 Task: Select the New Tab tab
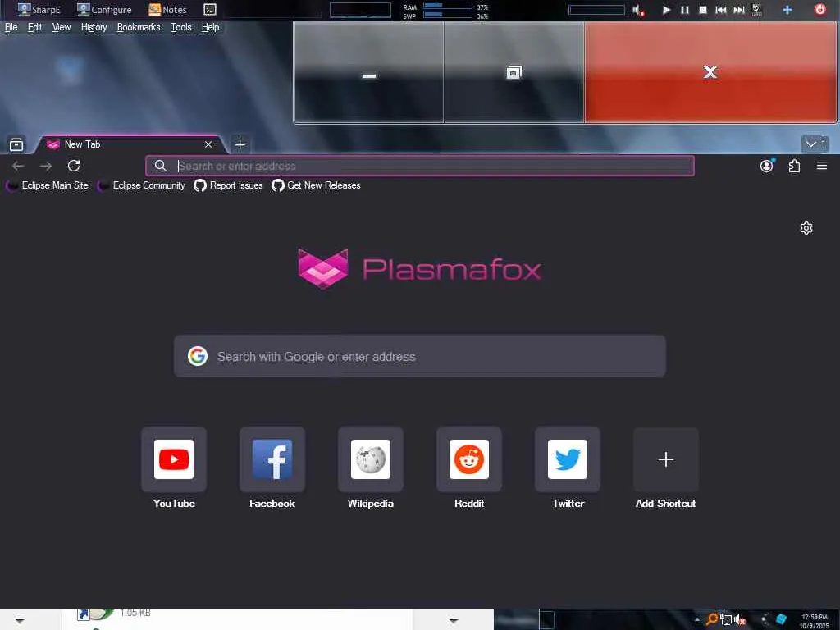pyautogui.click(x=129, y=144)
